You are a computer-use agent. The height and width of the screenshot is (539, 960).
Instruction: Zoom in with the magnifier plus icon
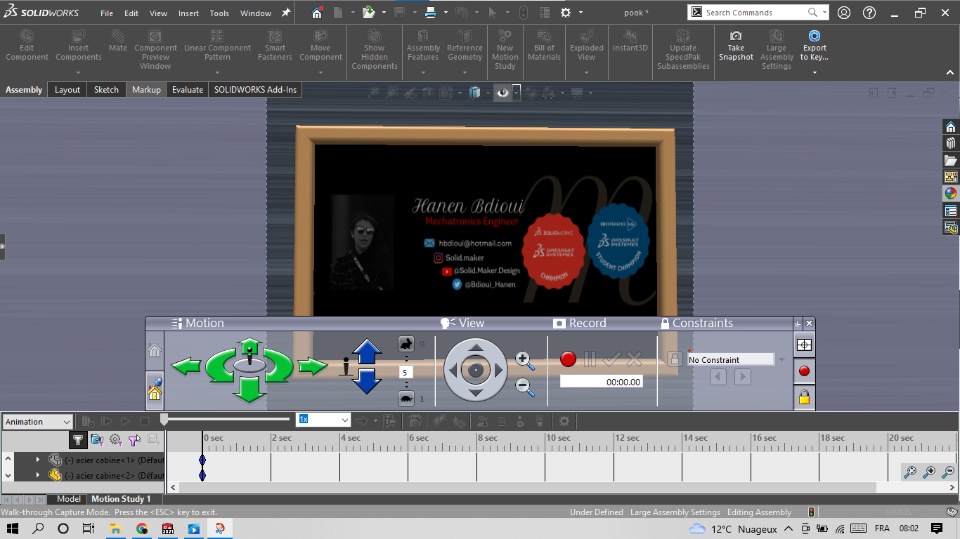(x=524, y=360)
